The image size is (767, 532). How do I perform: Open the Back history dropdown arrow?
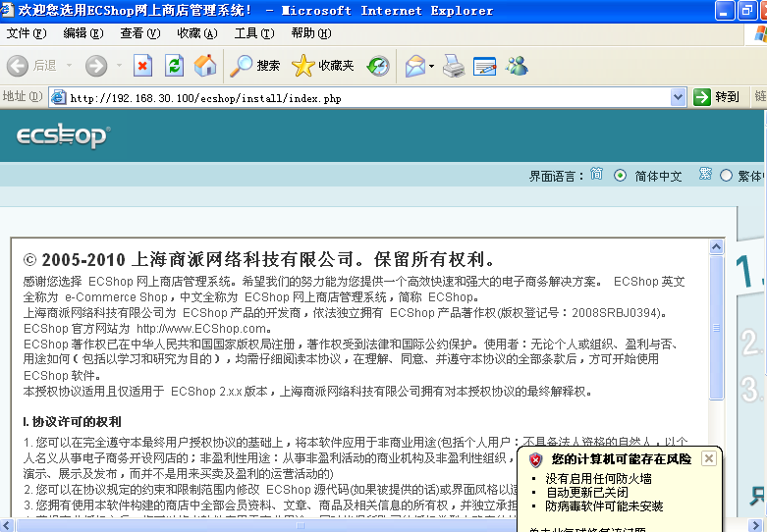point(69,66)
